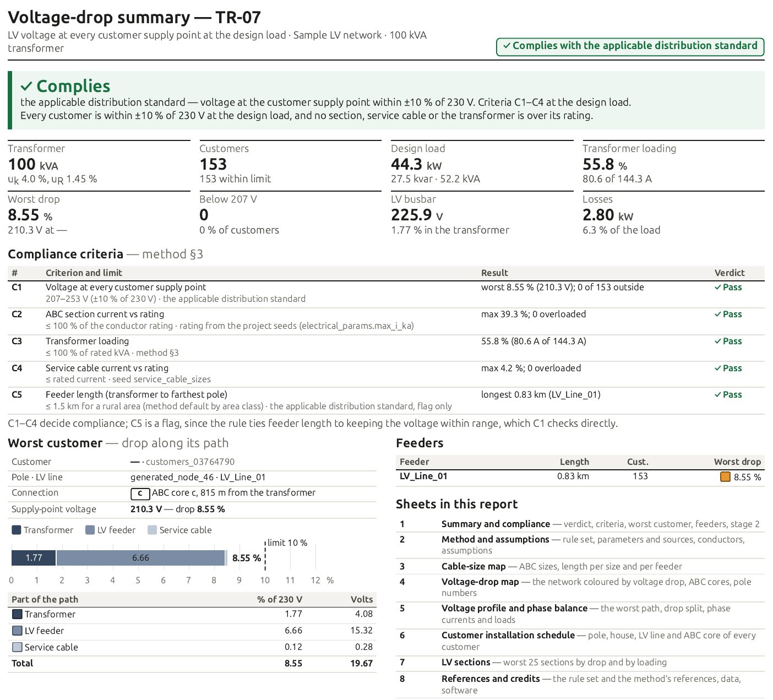Click the Service cable swatch in the chart legend
The width and height of the screenshot is (773, 700).
tap(153, 530)
